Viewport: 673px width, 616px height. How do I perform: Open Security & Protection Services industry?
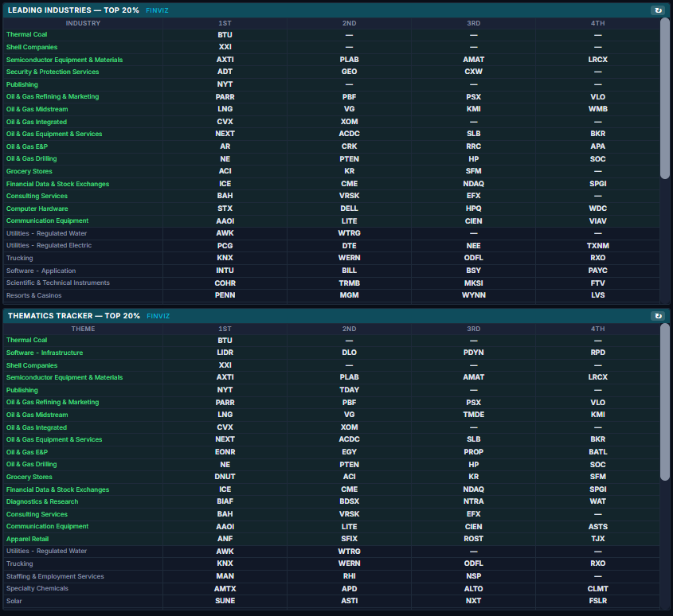pos(53,72)
